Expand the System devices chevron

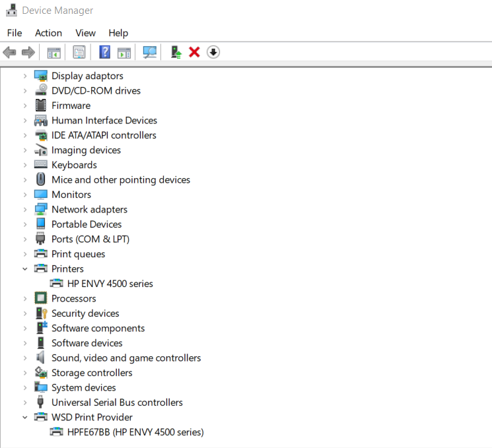tap(25, 387)
